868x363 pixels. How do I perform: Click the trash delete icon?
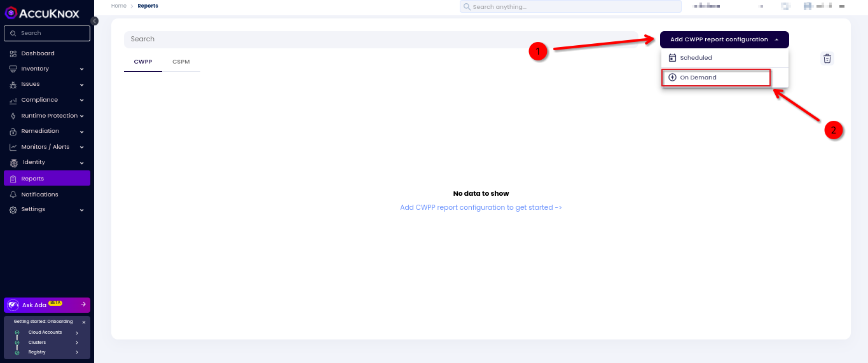[827, 58]
